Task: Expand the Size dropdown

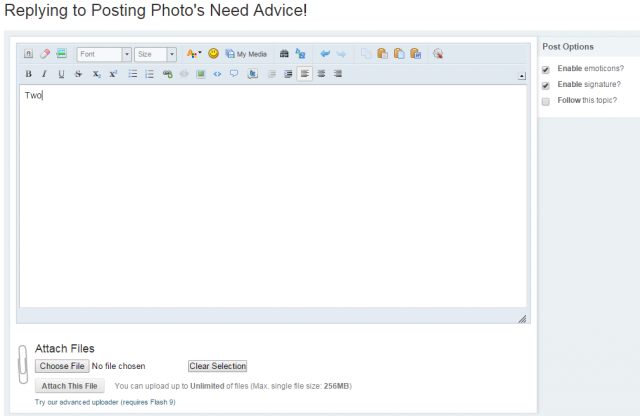Action: click(x=155, y=54)
